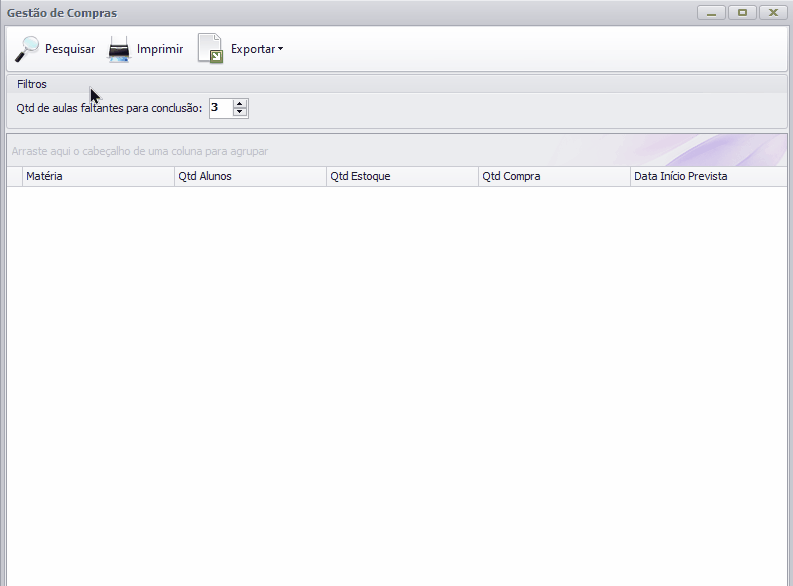This screenshot has height=586, width=793.
Task: Sort by the Matéria column header
Action: point(98,176)
